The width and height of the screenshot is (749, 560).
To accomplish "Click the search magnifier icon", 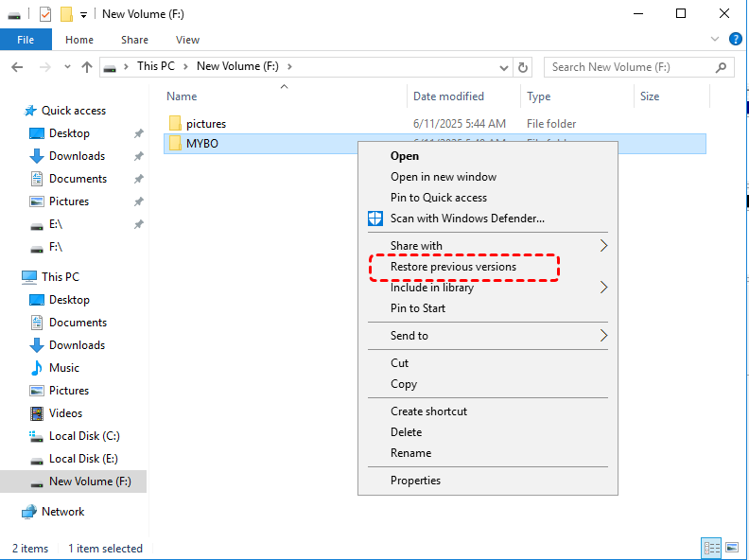I will 722,67.
